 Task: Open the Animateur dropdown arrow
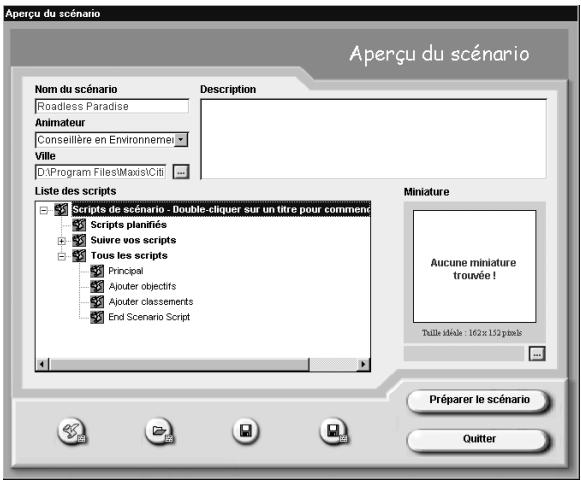180,140
